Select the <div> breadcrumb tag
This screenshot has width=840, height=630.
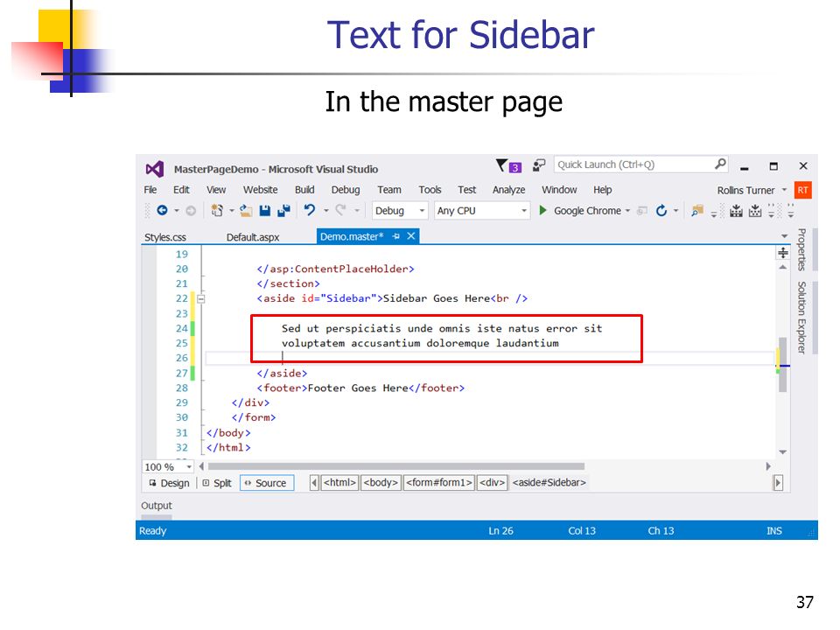(492, 483)
